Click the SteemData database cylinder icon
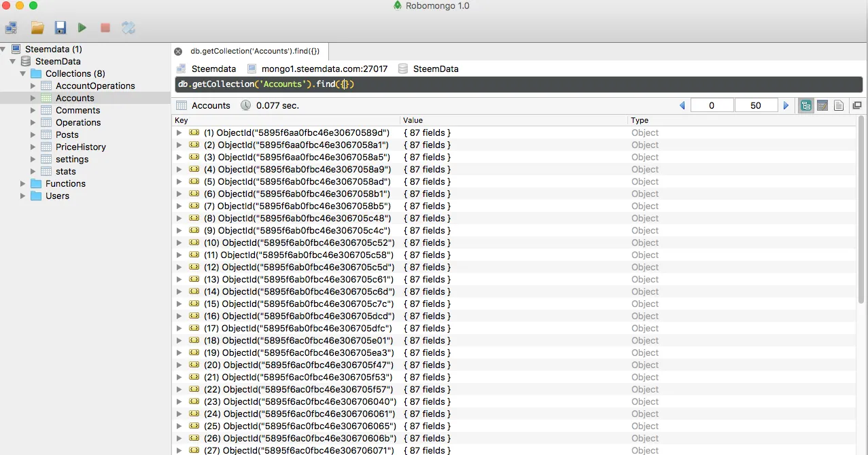The height and width of the screenshot is (455, 868). (27, 61)
